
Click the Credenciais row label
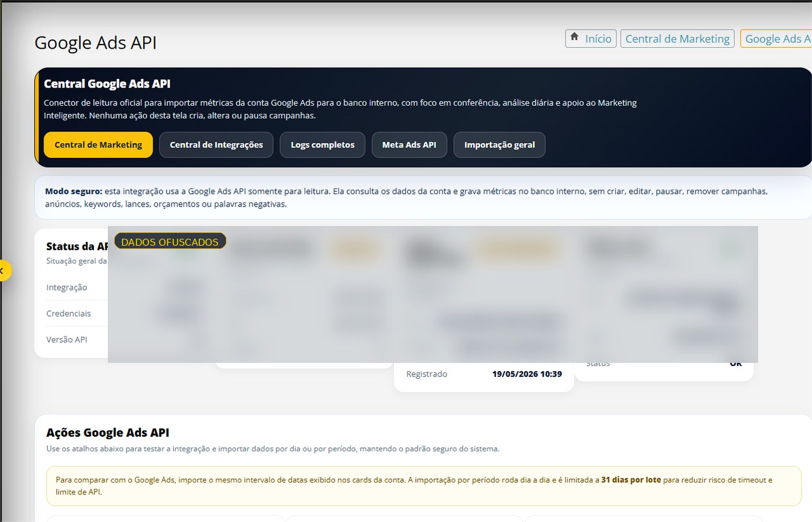68,314
